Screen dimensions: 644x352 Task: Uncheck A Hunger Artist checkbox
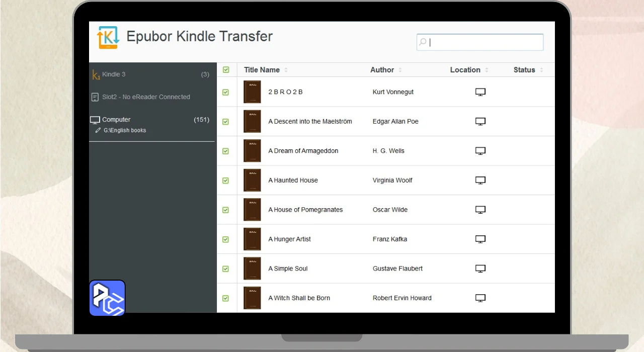225,239
